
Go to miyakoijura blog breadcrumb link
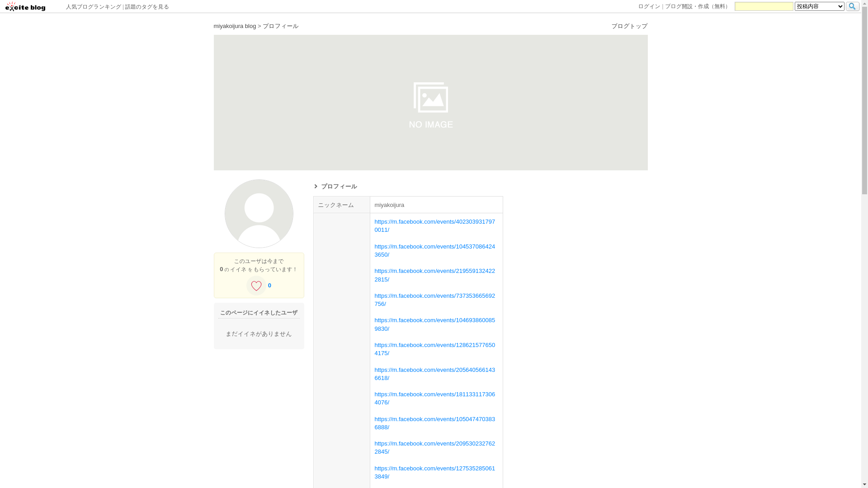click(x=235, y=26)
